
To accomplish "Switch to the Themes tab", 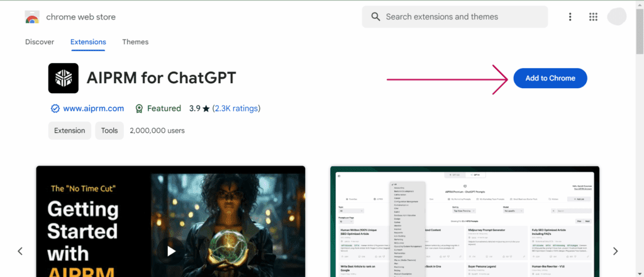I will [x=135, y=42].
